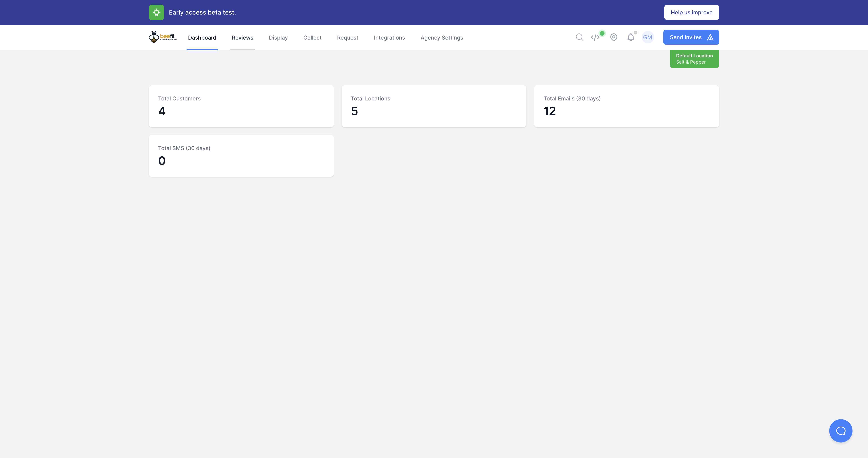
Task: Open the chat support bubble
Action: point(840,431)
